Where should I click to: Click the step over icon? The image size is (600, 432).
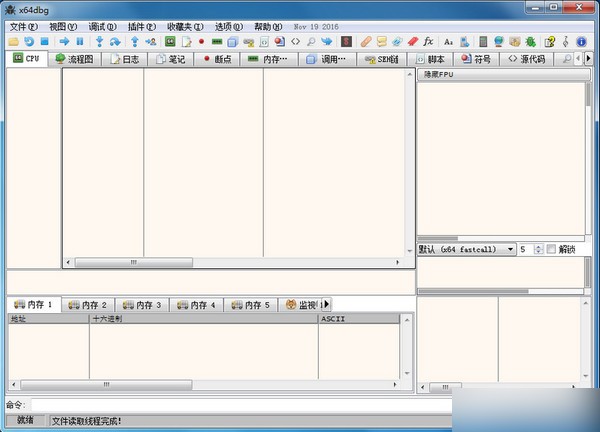click(115, 42)
